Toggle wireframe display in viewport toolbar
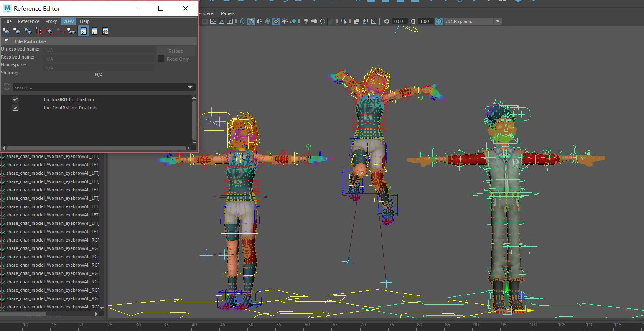 [243, 21]
